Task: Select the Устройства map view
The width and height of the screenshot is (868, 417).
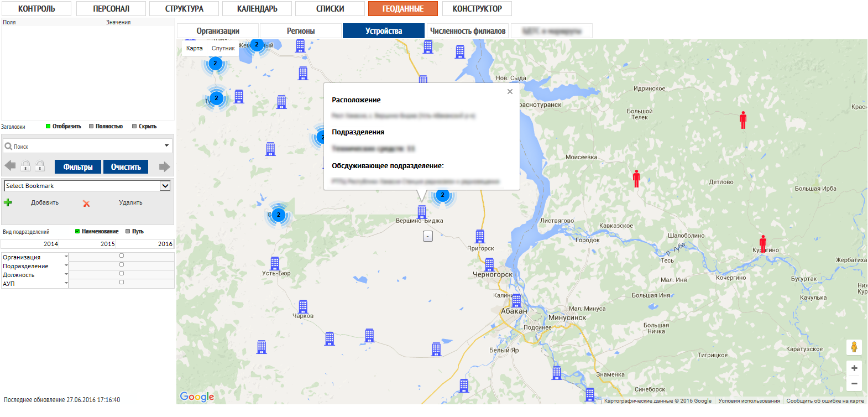Action: tap(384, 31)
